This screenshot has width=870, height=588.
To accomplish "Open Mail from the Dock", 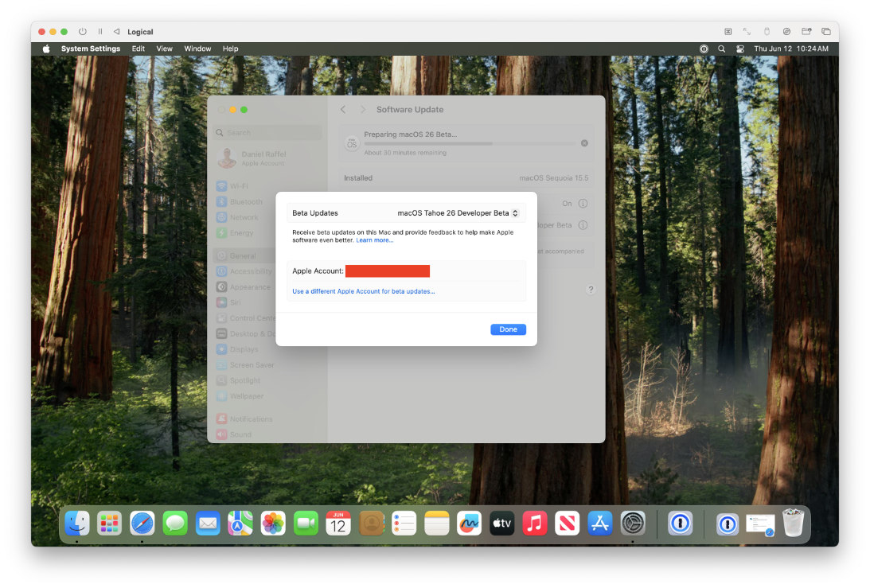I will point(208,523).
